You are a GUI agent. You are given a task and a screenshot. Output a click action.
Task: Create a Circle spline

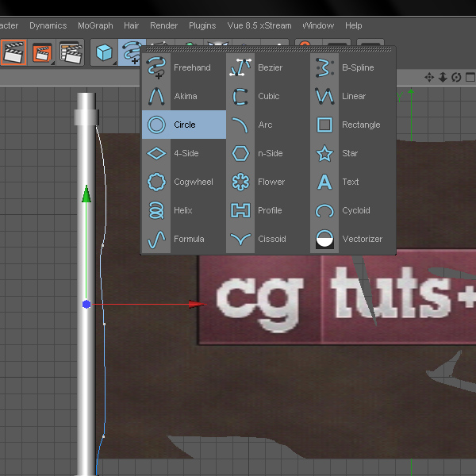(x=184, y=125)
